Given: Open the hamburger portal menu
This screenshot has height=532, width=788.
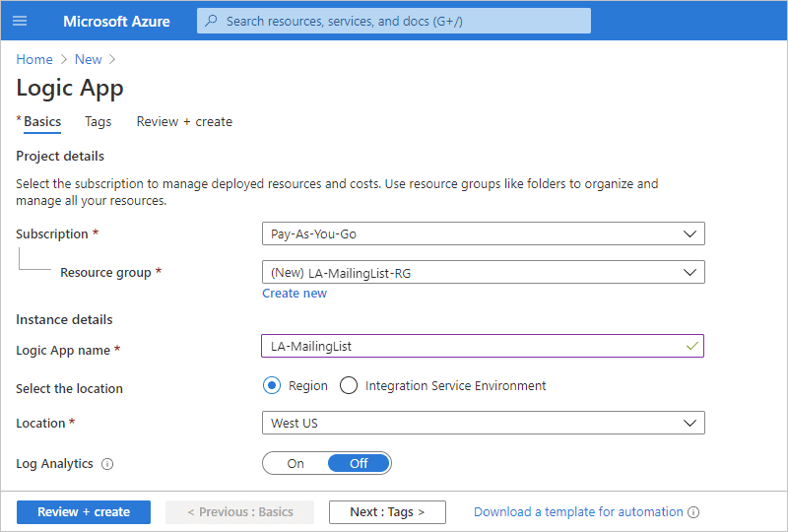Looking at the screenshot, I should click(x=20, y=21).
